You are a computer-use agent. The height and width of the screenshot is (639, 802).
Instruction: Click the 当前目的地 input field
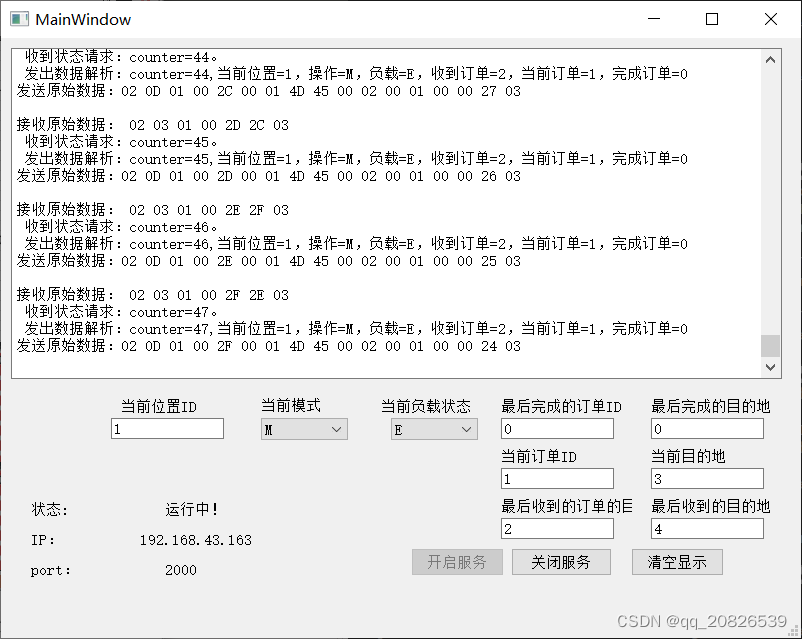point(706,478)
